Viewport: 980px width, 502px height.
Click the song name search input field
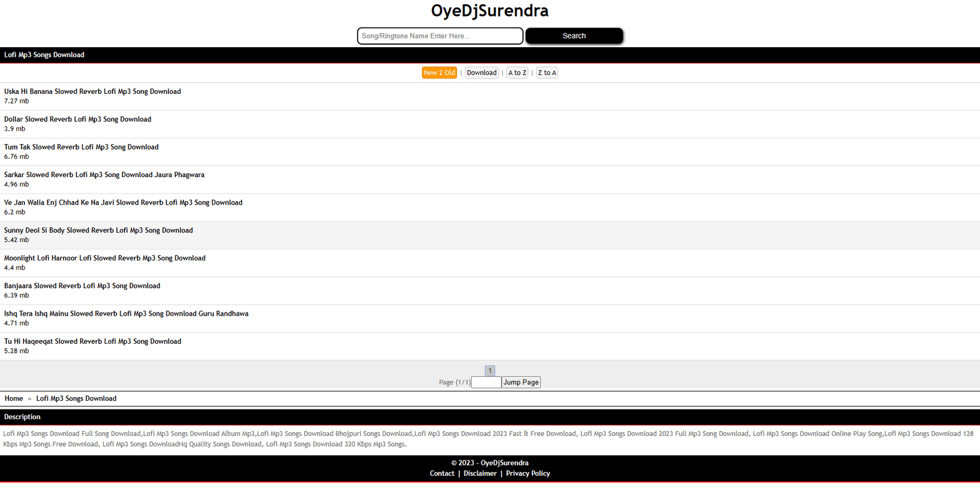(x=440, y=36)
